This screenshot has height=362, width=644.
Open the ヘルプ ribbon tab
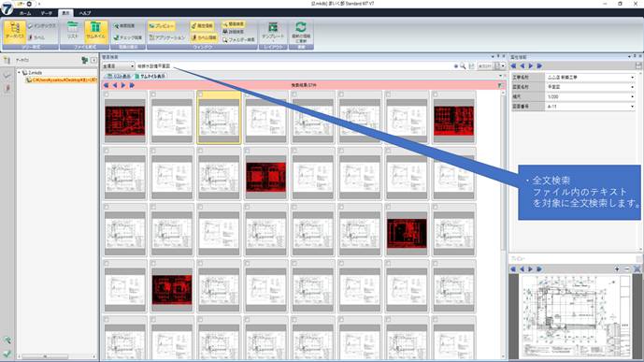pos(85,13)
